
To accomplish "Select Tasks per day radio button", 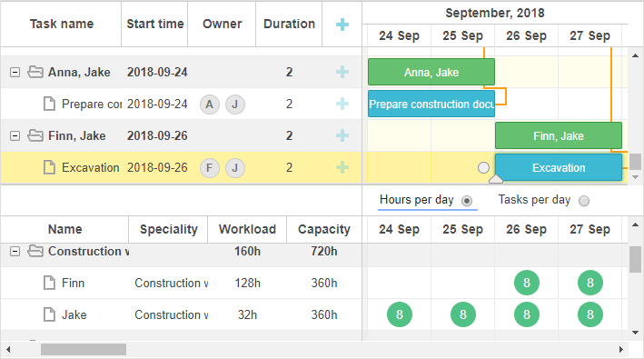I will [x=584, y=201].
